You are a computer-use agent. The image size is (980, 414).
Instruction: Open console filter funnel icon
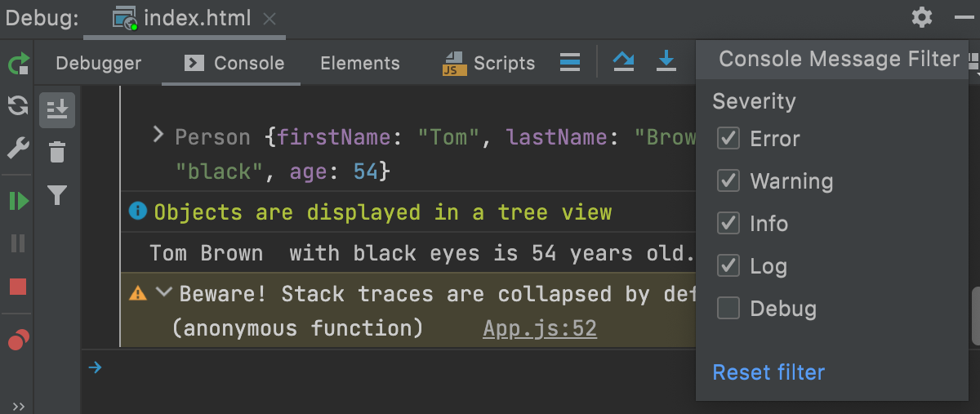click(57, 195)
